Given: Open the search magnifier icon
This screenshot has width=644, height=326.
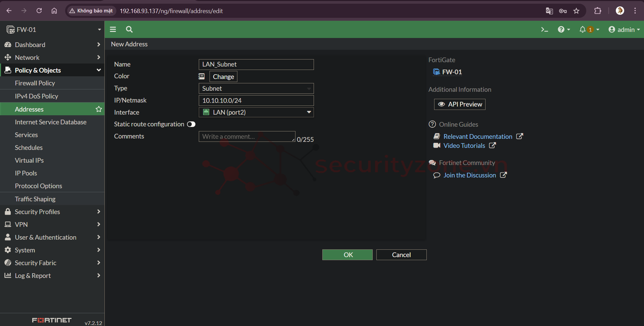Looking at the screenshot, I should (129, 30).
